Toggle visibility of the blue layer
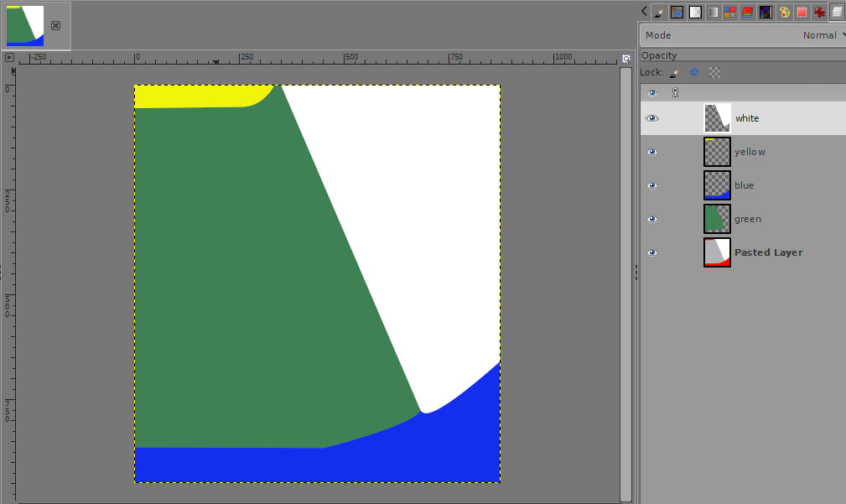 (x=651, y=185)
